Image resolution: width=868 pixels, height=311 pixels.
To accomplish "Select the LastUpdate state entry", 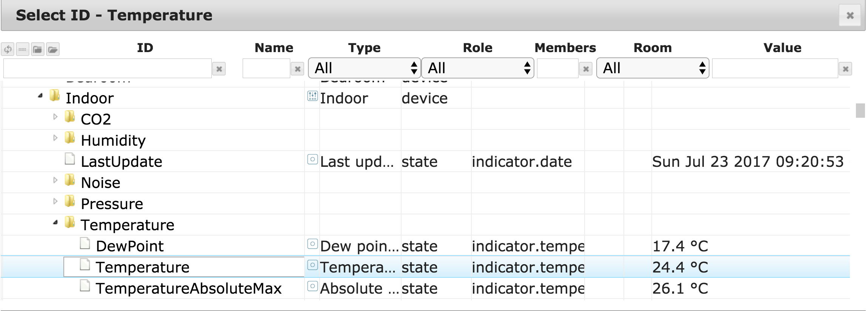I will pos(121,162).
